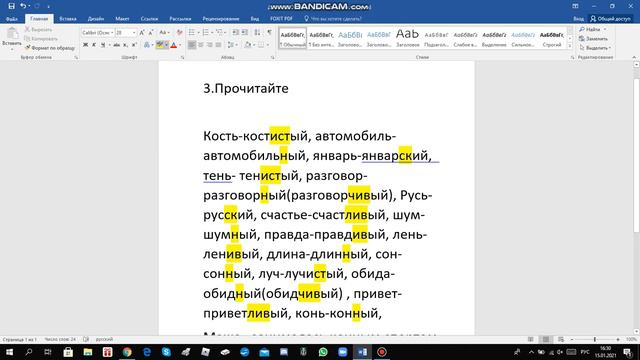Justify the text
Viewport: 640px width, 360px height.
(218, 45)
